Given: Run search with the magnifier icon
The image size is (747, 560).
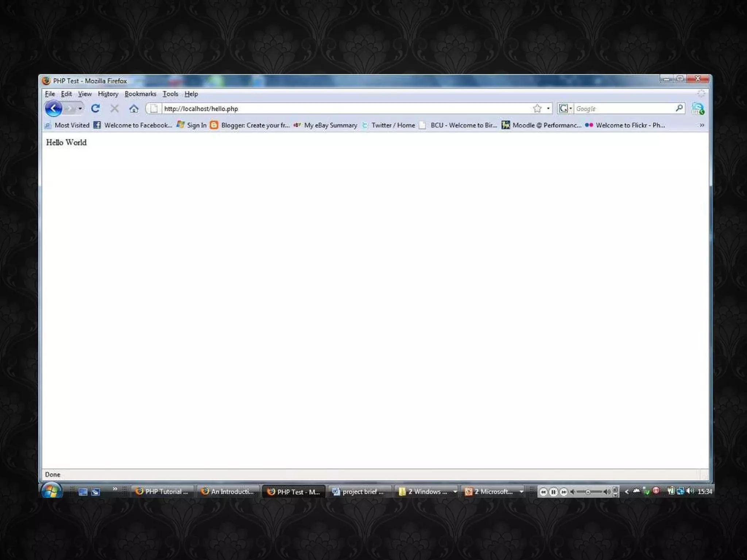Looking at the screenshot, I should [x=679, y=108].
